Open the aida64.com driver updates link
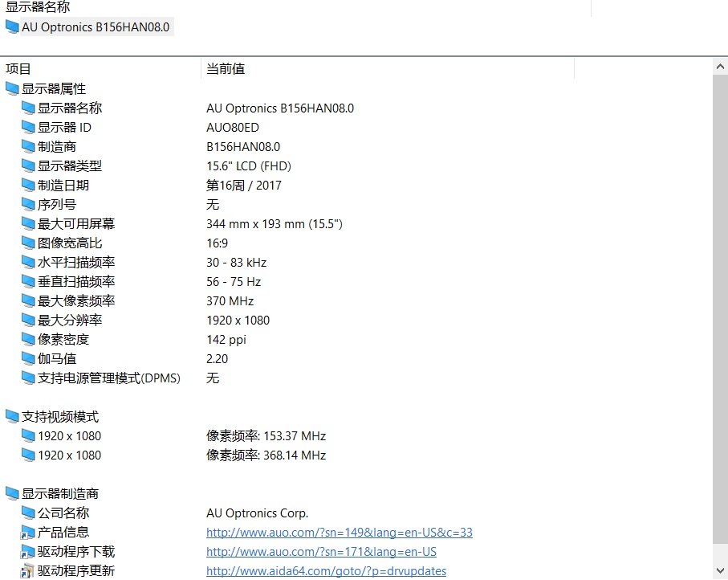728x580 pixels. [x=326, y=570]
